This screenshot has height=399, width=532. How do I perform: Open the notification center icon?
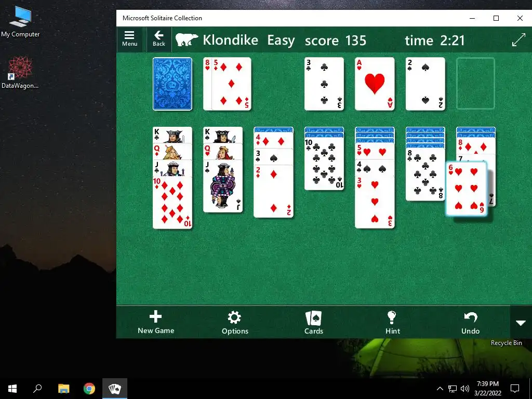point(515,389)
